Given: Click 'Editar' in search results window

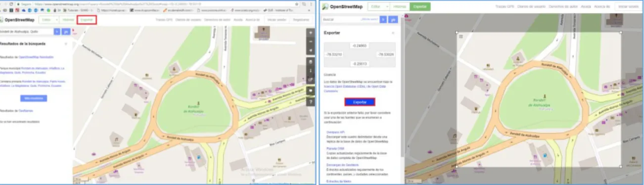Looking at the screenshot, I should (x=46, y=20).
